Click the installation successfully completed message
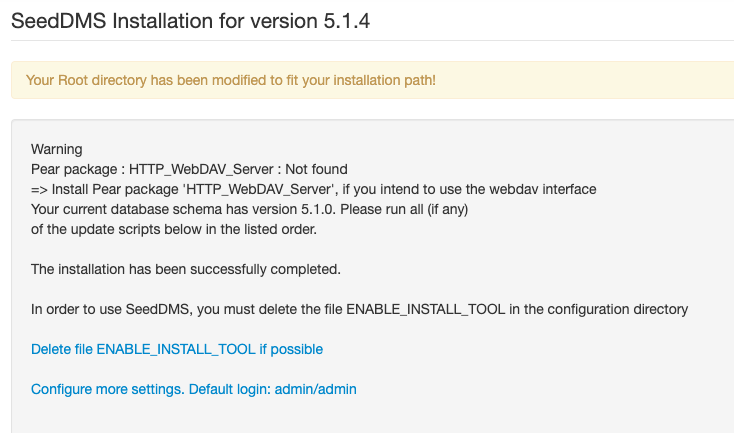The height and width of the screenshot is (433, 734). tap(186, 269)
